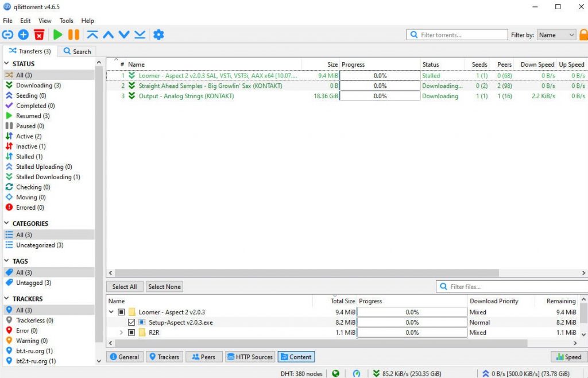Click the Select None button
Screen dimensions: 588x378
point(164,287)
